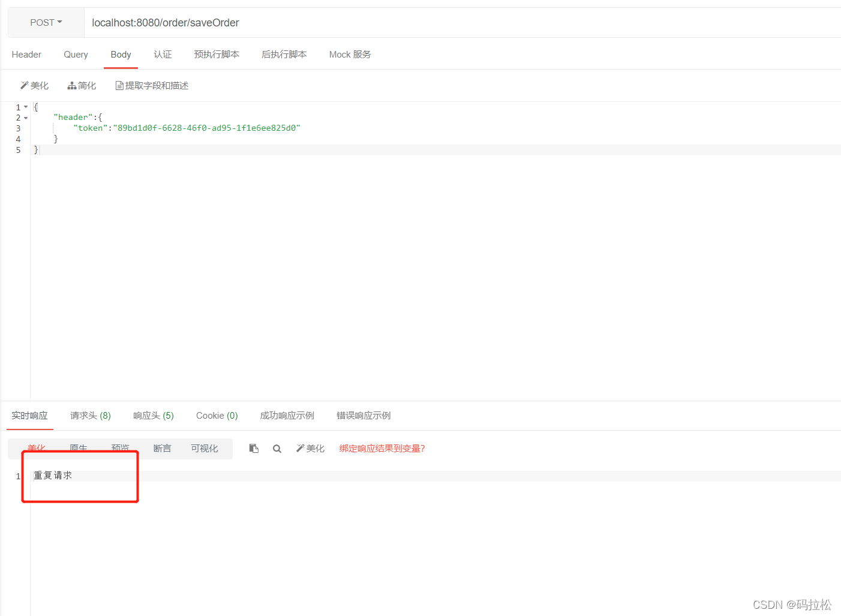841x616 pixels.
Task: Select the 预览 response view mode
Action: click(x=120, y=448)
